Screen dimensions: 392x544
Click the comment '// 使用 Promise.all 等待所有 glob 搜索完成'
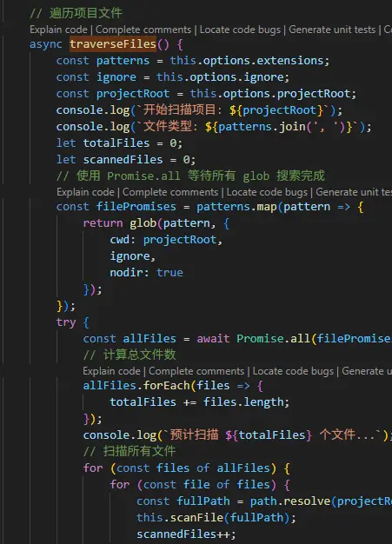pyautogui.click(x=190, y=176)
